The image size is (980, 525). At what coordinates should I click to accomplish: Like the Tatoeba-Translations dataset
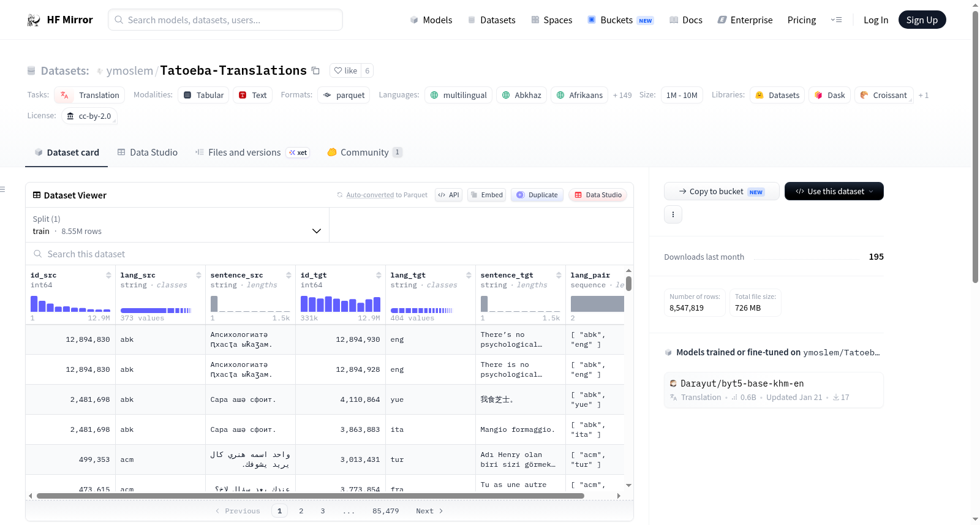coord(345,70)
